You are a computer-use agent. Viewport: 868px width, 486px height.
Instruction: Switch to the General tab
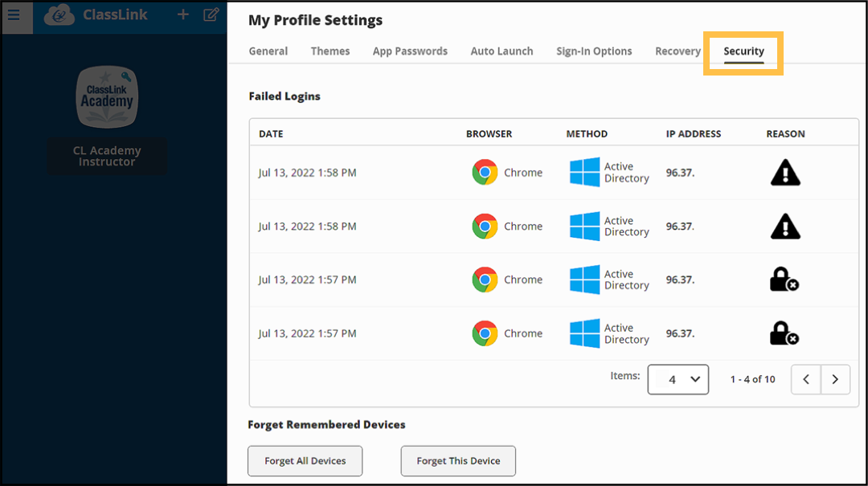tap(268, 51)
